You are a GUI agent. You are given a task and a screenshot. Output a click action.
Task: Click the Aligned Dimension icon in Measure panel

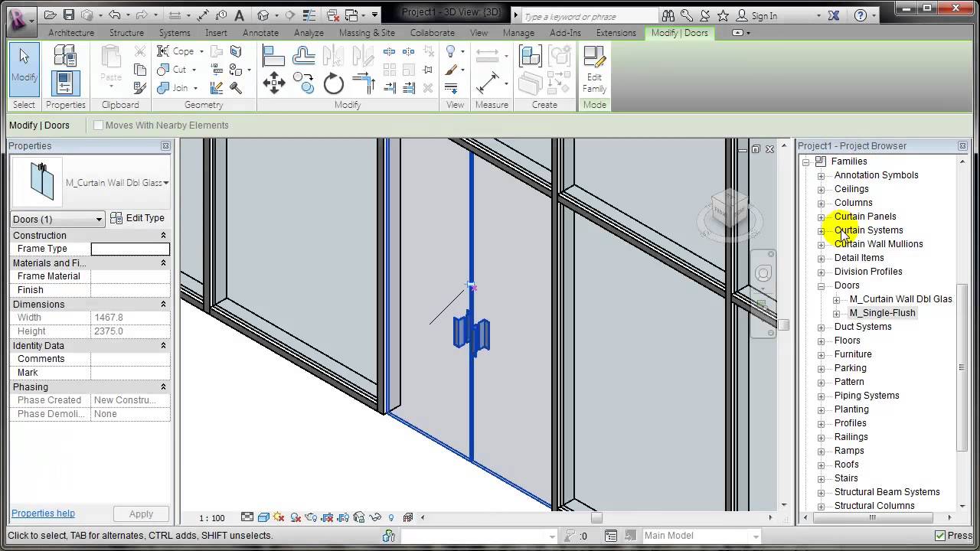[x=487, y=83]
